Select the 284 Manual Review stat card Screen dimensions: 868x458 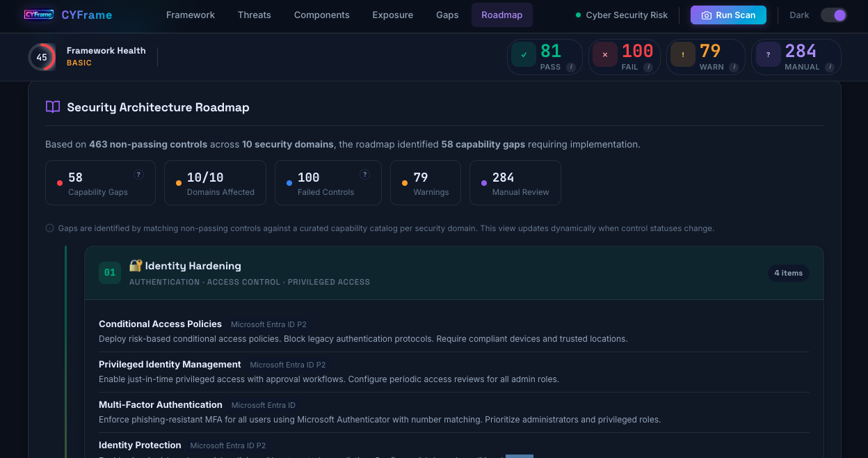pyautogui.click(x=515, y=182)
